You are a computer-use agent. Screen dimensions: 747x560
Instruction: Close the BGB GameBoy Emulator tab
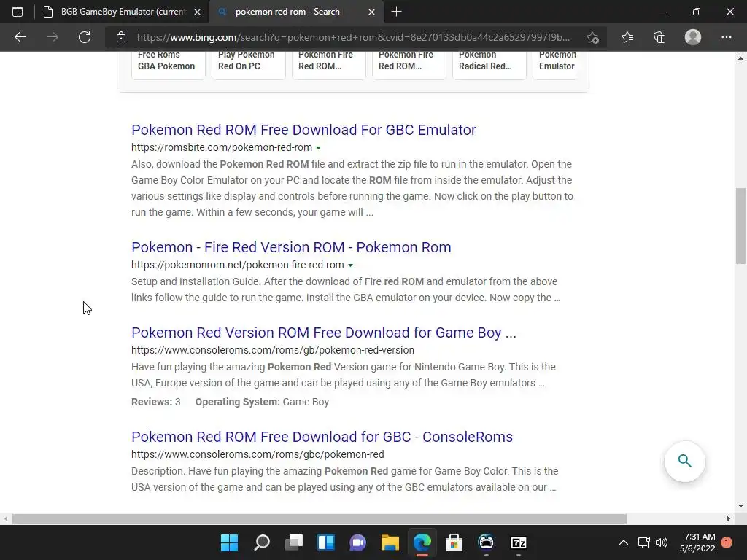[x=197, y=12]
